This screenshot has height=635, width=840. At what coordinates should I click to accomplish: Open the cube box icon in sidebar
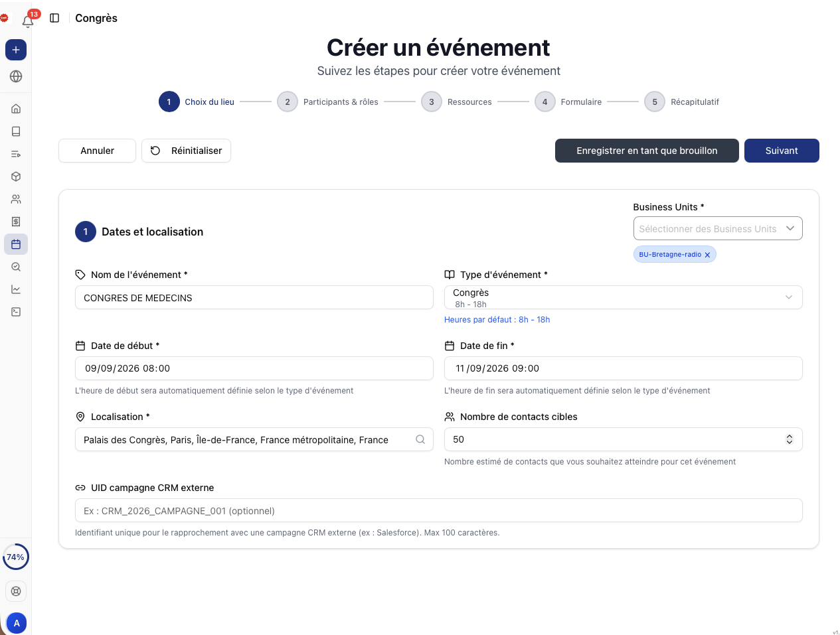16,176
